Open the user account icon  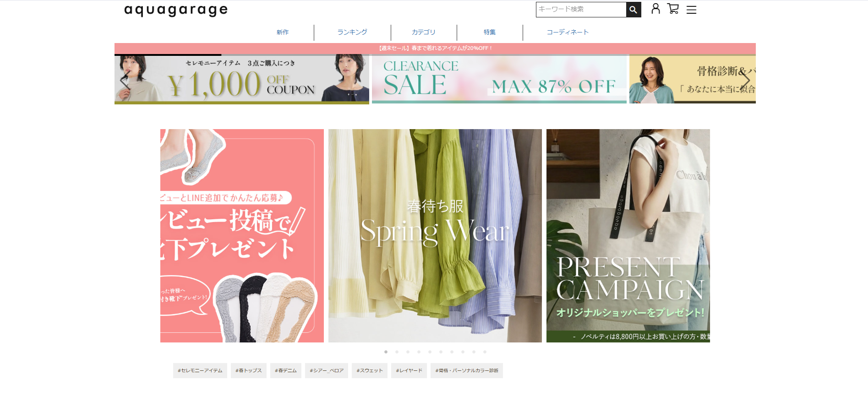pyautogui.click(x=655, y=9)
